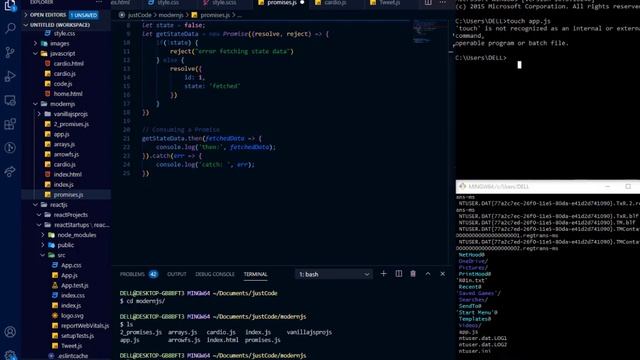Open the Source Control view
640x360 pixels.
coord(10,52)
